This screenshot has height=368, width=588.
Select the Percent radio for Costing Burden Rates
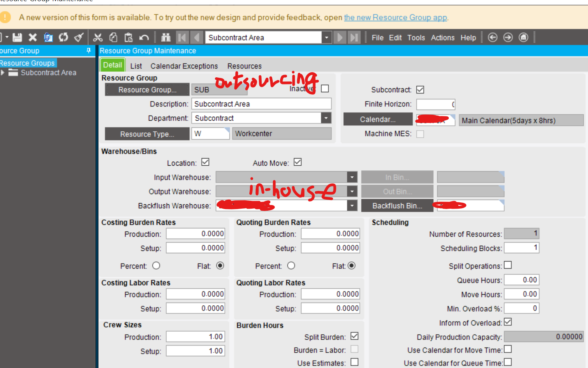[156, 265]
